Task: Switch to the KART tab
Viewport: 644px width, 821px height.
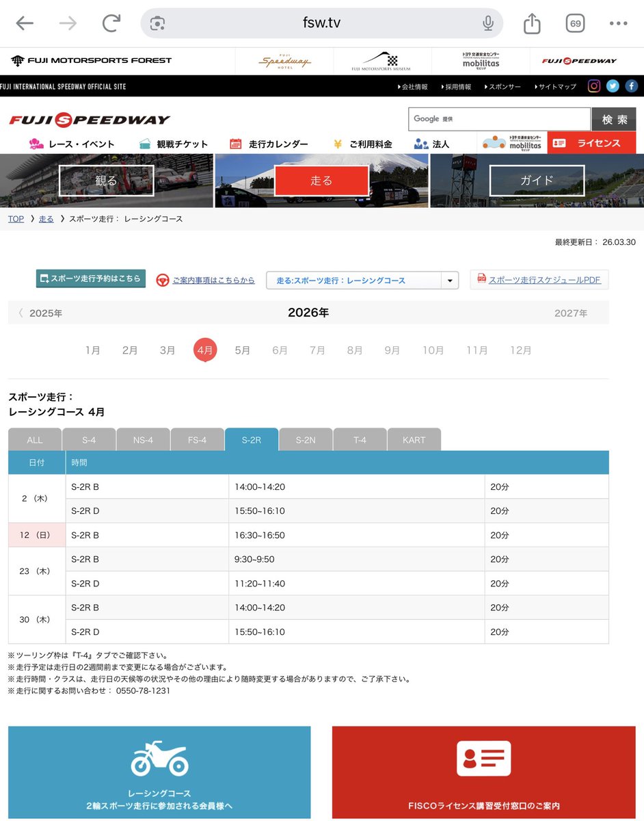Action: (x=414, y=440)
